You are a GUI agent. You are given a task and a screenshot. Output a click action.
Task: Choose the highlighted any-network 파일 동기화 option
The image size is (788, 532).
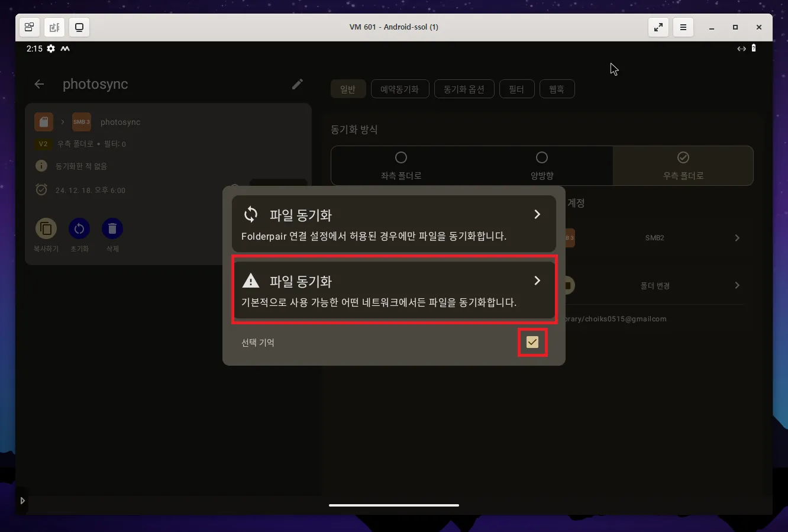(394, 290)
